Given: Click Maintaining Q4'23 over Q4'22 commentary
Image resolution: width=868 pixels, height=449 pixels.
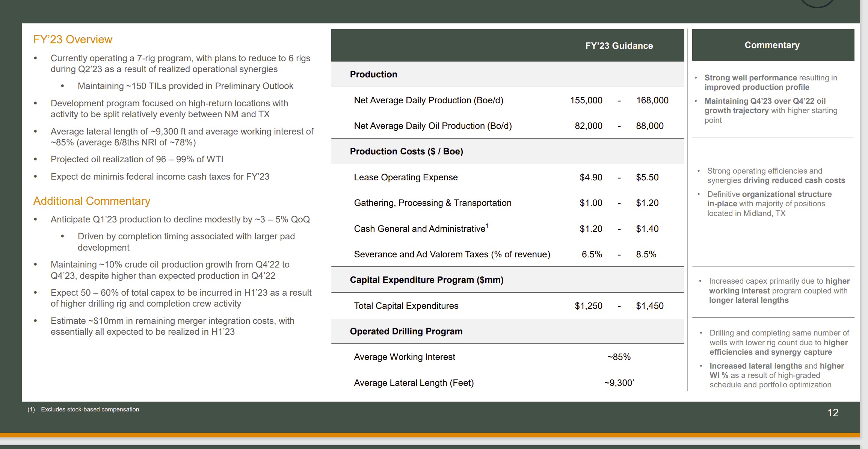Looking at the screenshot, I should pyautogui.click(x=771, y=110).
